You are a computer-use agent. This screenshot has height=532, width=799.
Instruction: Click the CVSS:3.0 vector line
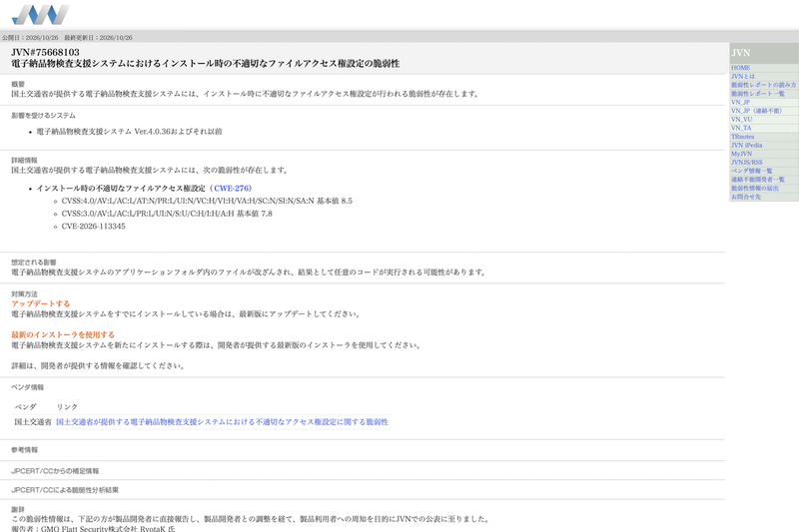(167, 214)
